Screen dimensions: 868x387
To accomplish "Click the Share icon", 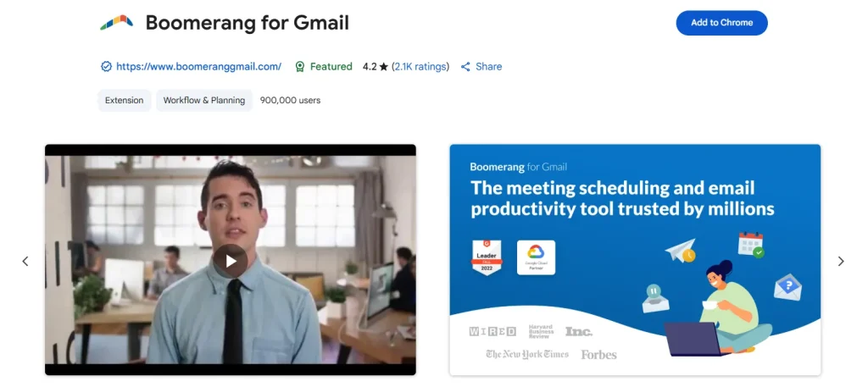I will click(x=465, y=67).
